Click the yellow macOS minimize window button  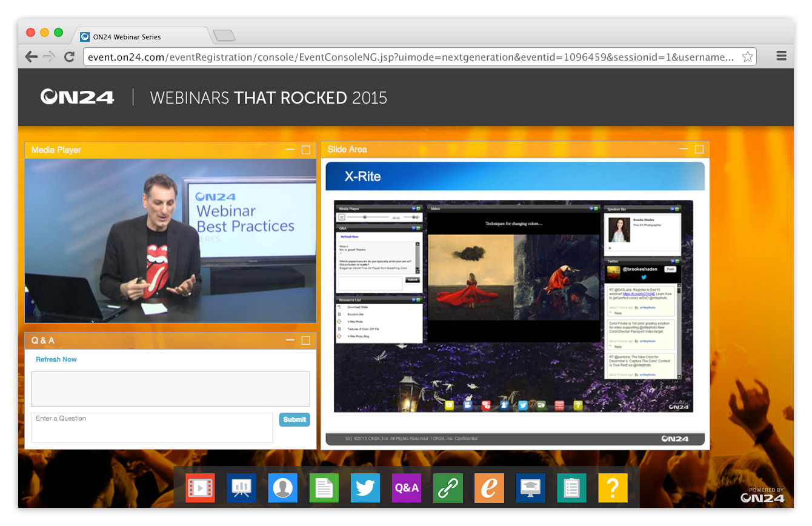(x=45, y=32)
